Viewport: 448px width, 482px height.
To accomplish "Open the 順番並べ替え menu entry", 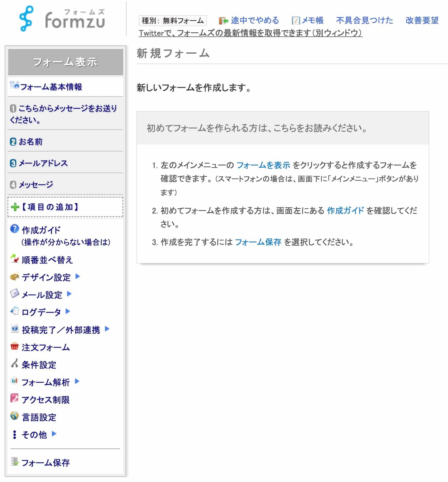I will 47,260.
